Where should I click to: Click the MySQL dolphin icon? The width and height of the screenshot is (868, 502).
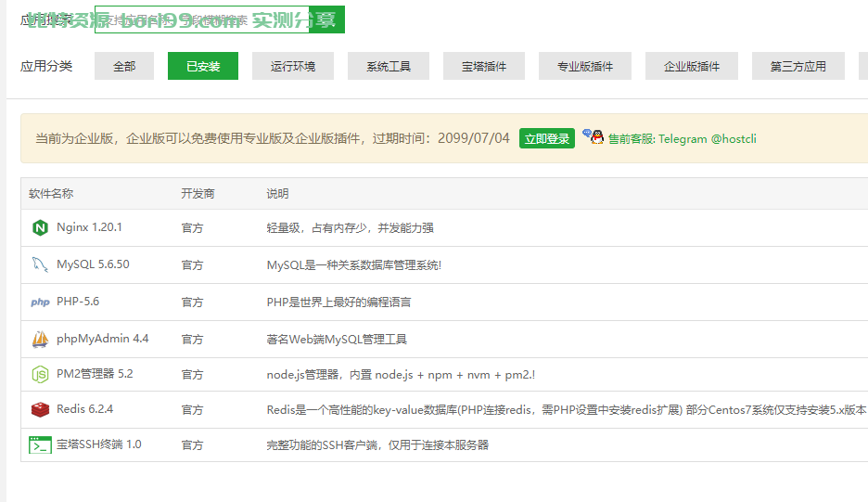tap(40, 264)
